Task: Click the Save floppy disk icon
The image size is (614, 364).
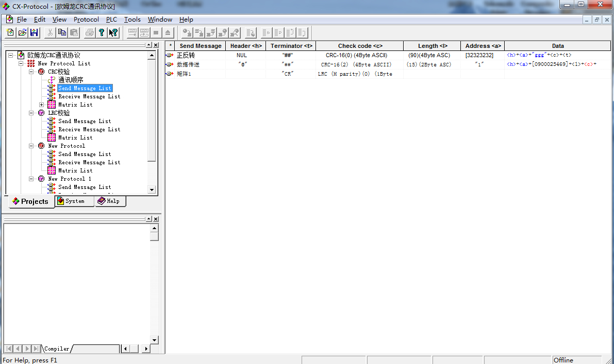Action: [34, 33]
